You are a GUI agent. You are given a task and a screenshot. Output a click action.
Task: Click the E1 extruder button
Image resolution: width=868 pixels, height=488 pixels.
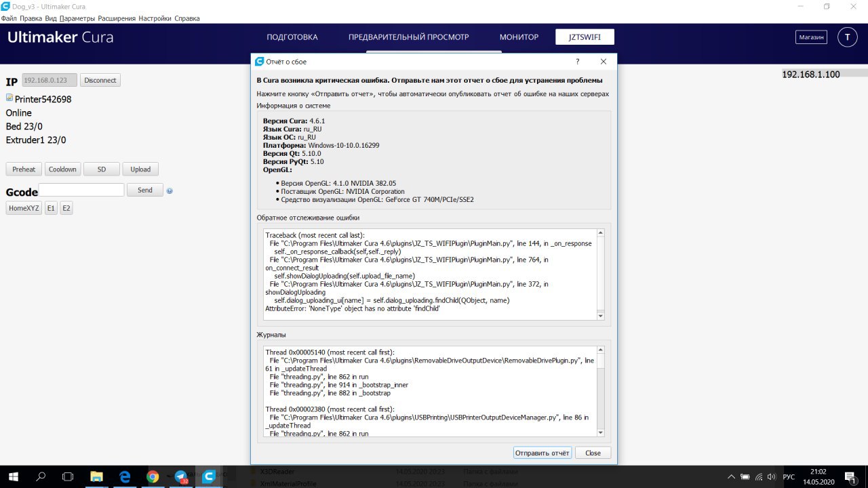click(x=51, y=209)
